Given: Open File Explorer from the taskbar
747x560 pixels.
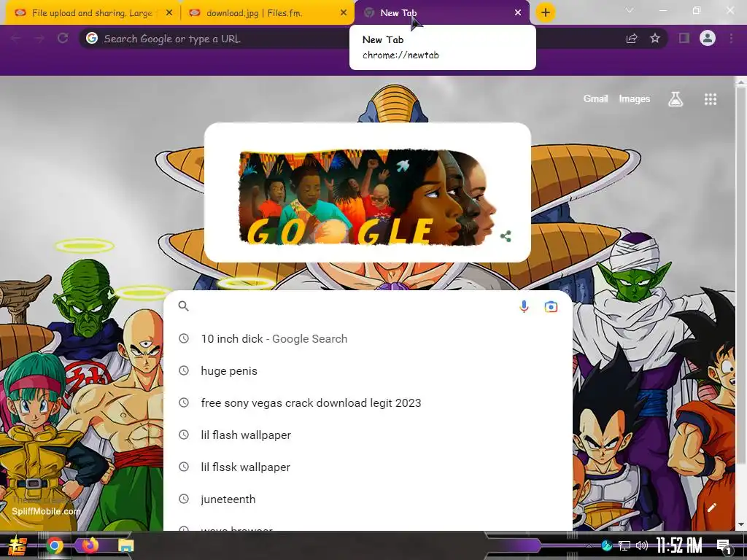Looking at the screenshot, I should 125,545.
